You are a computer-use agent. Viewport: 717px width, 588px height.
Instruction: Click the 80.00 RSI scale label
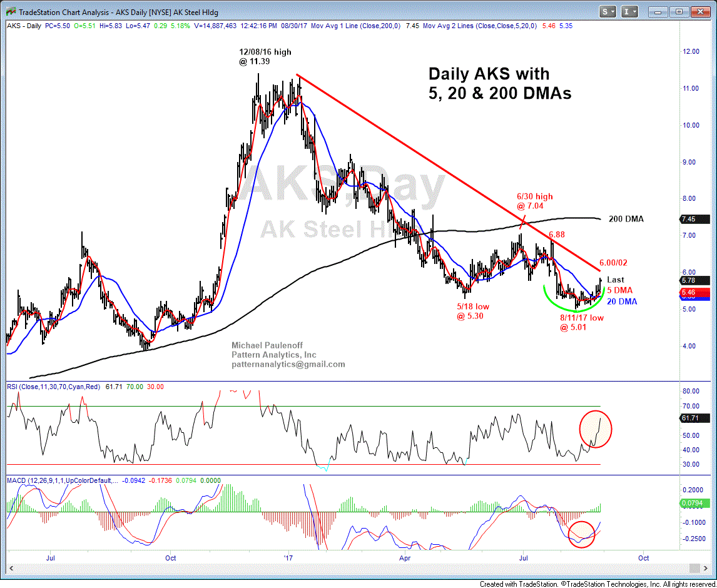coord(691,392)
